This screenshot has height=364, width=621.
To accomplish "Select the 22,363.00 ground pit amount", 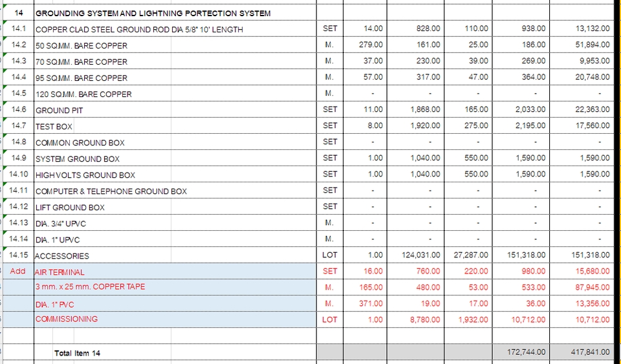I will click(582, 110).
